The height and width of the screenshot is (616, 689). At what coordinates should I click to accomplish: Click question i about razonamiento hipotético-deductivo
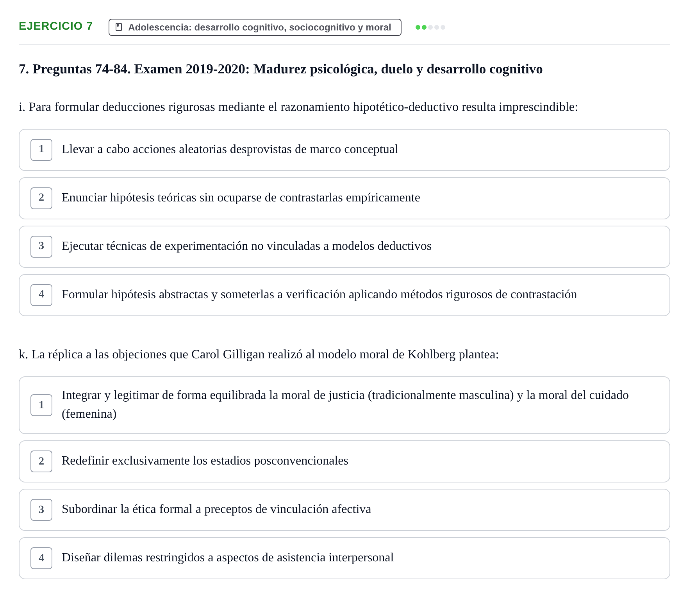pyautogui.click(x=298, y=107)
